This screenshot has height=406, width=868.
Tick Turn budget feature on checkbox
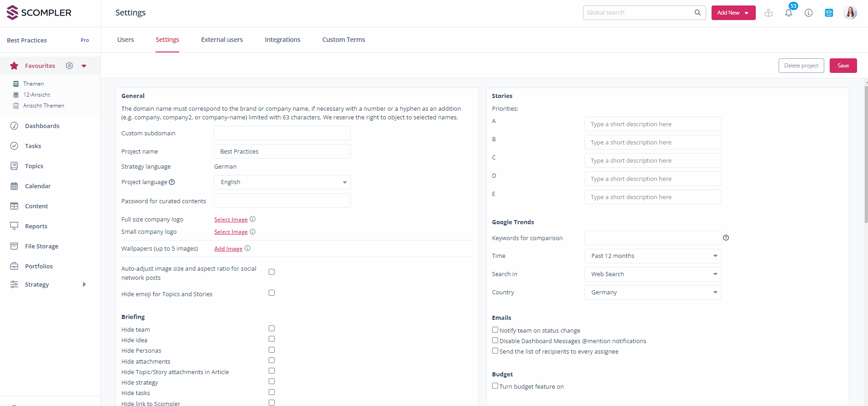tap(495, 386)
